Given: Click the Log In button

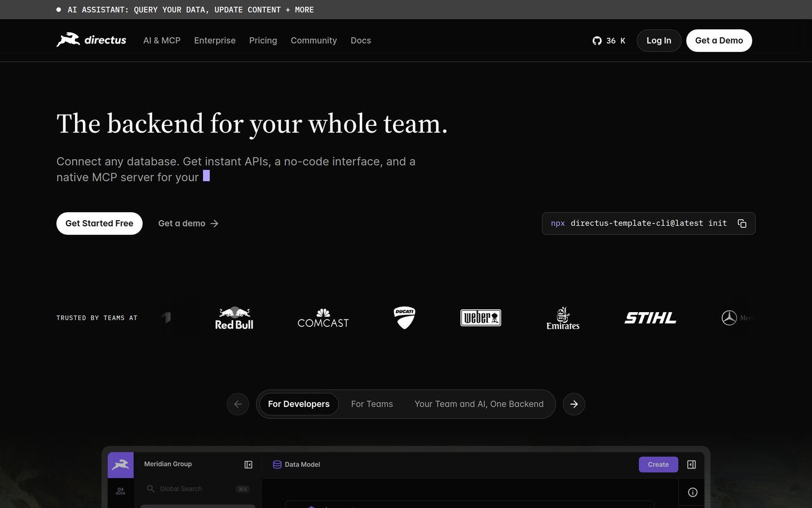Looking at the screenshot, I should (659, 41).
